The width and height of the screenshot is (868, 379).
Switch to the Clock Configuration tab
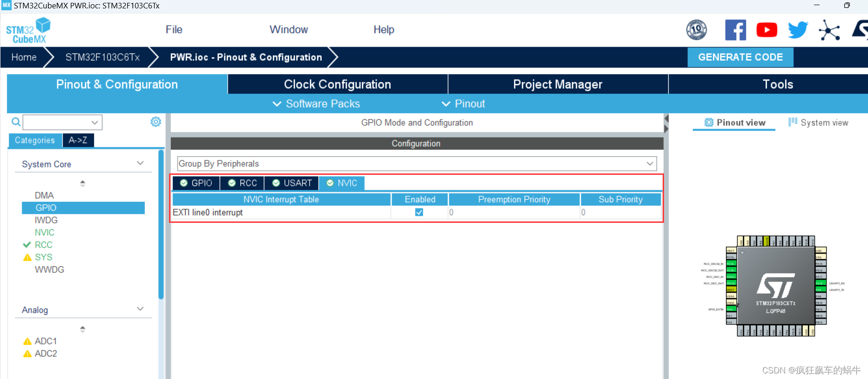(338, 84)
